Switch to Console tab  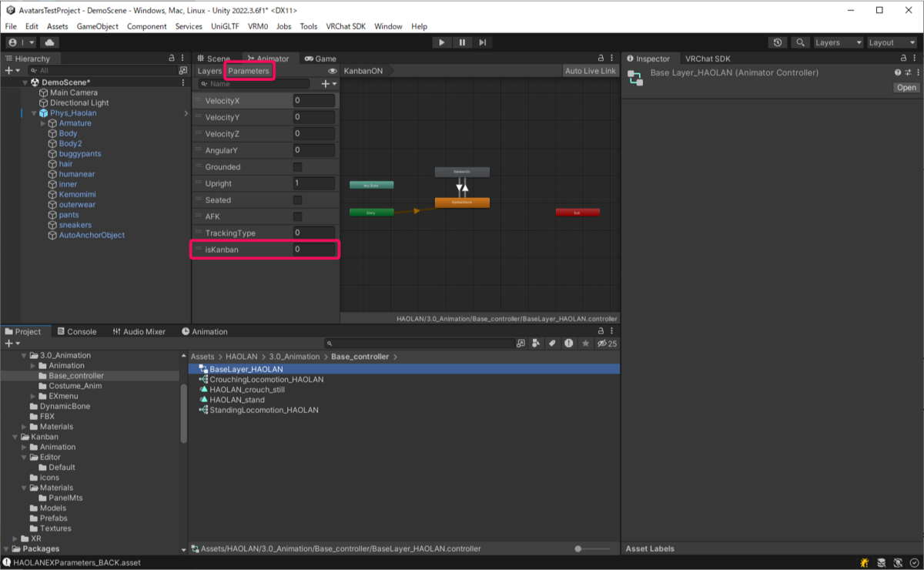(x=75, y=331)
